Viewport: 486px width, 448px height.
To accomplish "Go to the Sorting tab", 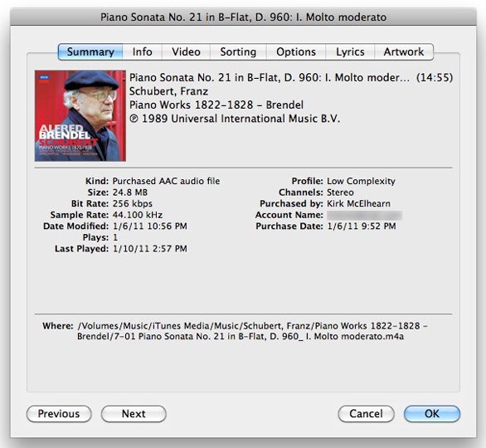I will (x=238, y=51).
